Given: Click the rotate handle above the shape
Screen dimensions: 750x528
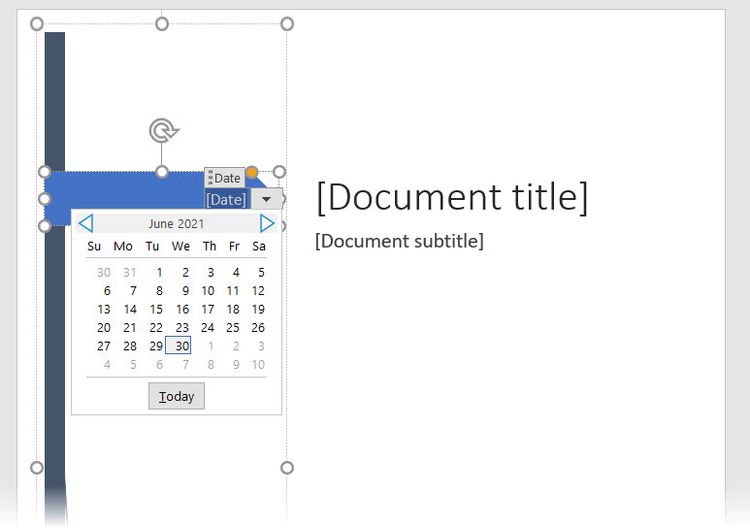Looking at the screenshot, I should click(x=163, y=131).
